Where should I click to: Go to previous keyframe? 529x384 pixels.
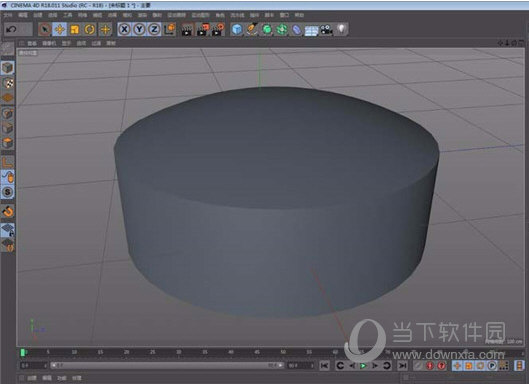pos(340,366)
